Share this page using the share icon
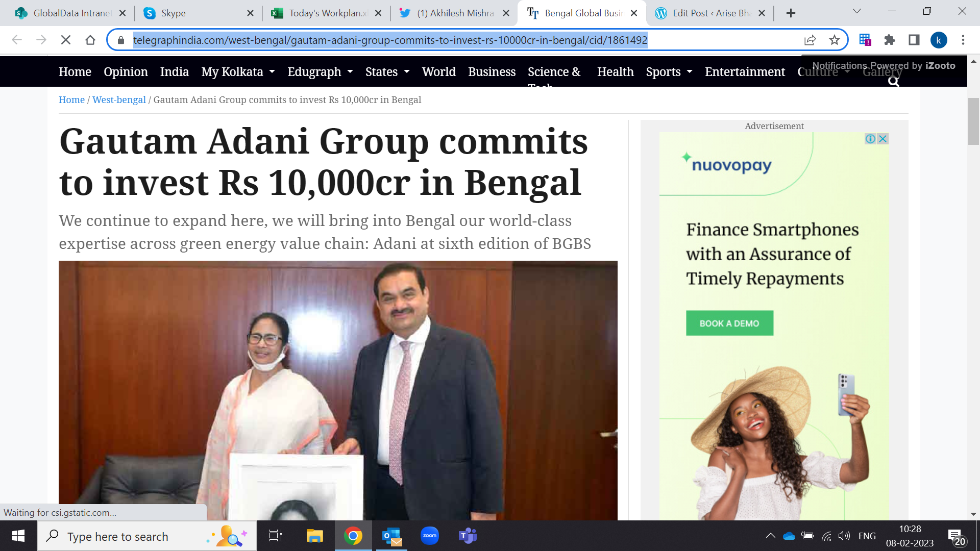Screen dimensions: 980x551 click(810, 40)
